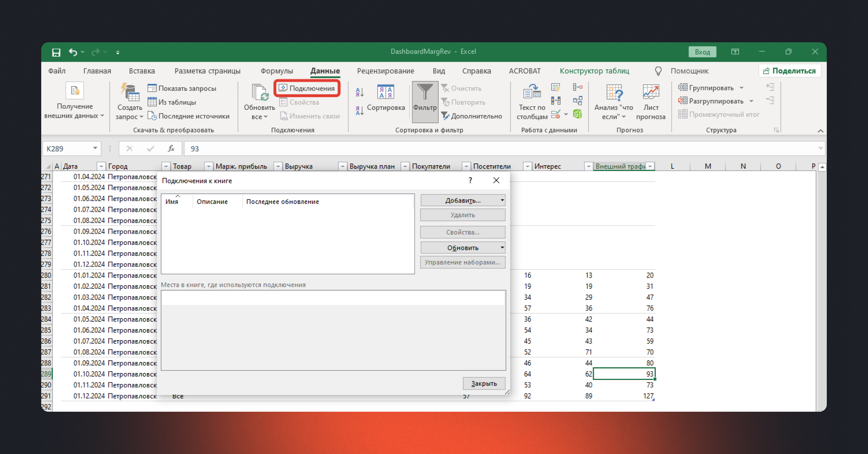Click Обновить все refresh icon
This screenshot has height=454, width=868.
(x=259, y=93)
